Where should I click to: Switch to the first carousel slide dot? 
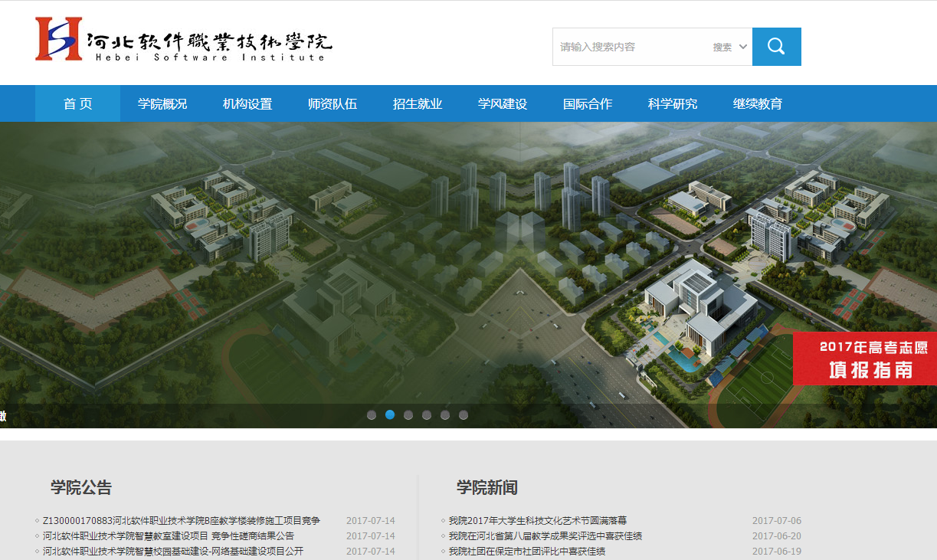(372, 415)
